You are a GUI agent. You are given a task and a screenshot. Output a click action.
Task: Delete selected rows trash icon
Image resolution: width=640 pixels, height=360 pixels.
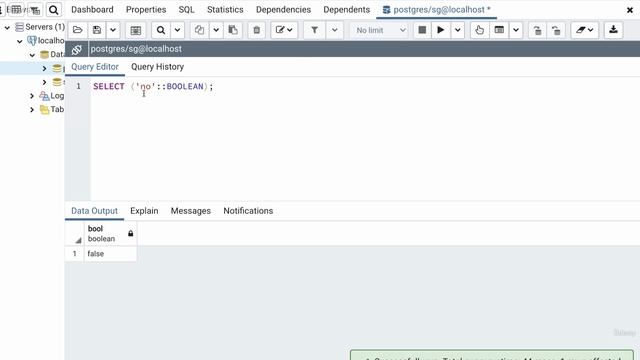(257, 30)
